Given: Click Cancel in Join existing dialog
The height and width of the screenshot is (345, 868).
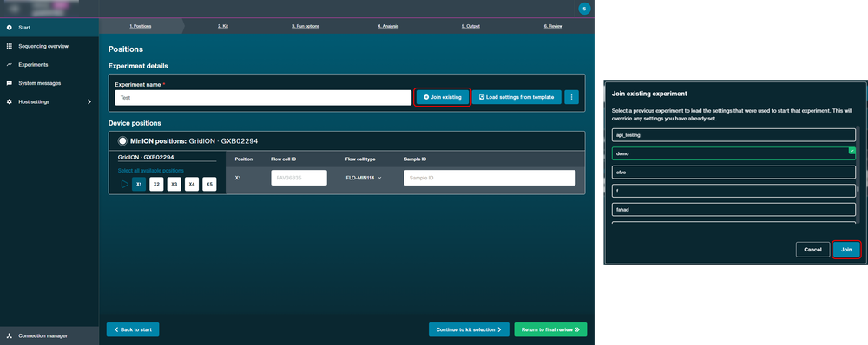Looking at the screenshot, I should click(812, 250).
